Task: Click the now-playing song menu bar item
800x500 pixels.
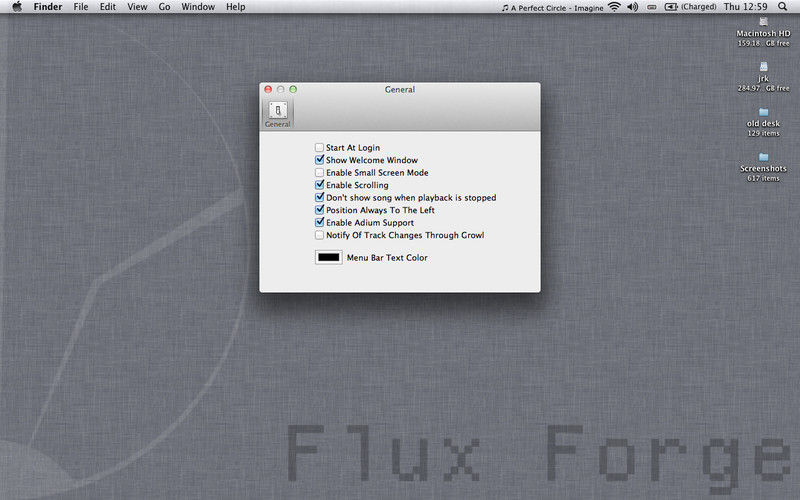Action: [x=552, y=8]
